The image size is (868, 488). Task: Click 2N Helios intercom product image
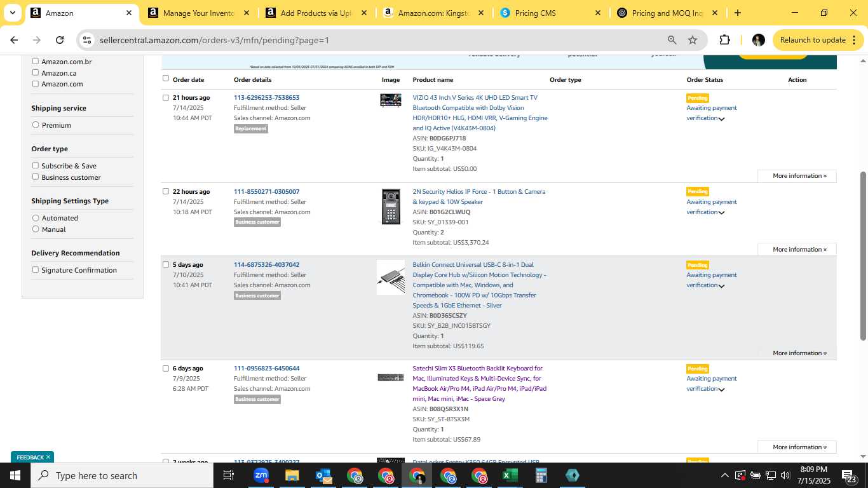pos(391,207)
